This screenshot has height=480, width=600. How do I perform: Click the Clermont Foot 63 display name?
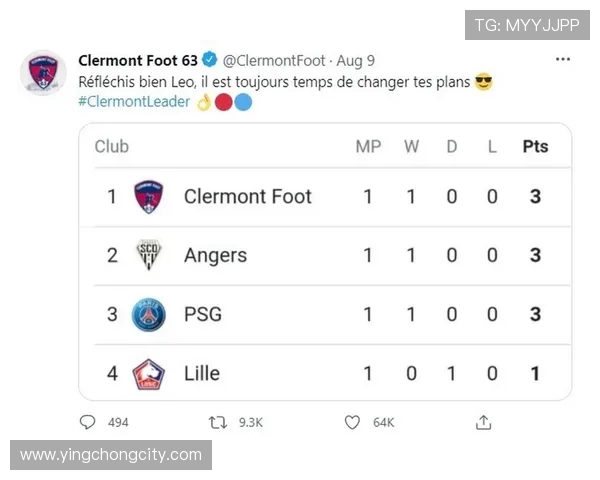138,60
